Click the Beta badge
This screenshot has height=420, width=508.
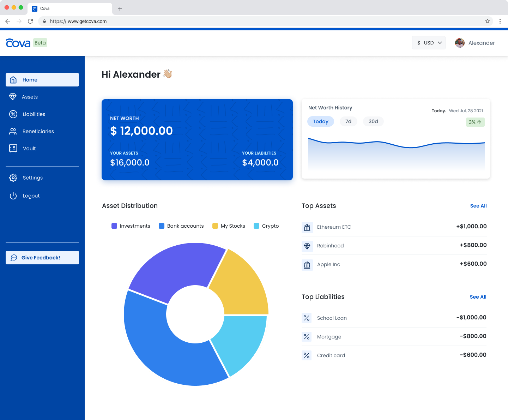[x=40, y=43]
